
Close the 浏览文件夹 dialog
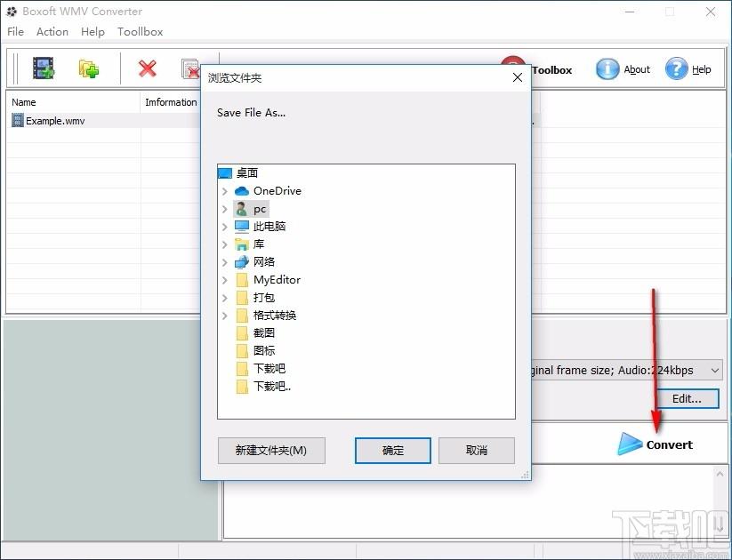[x=518, y=77]
